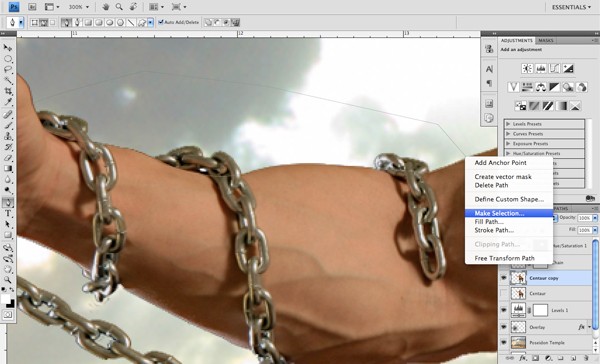Select the Path Selection tool

pyautogui.click(x=8, y=224)
